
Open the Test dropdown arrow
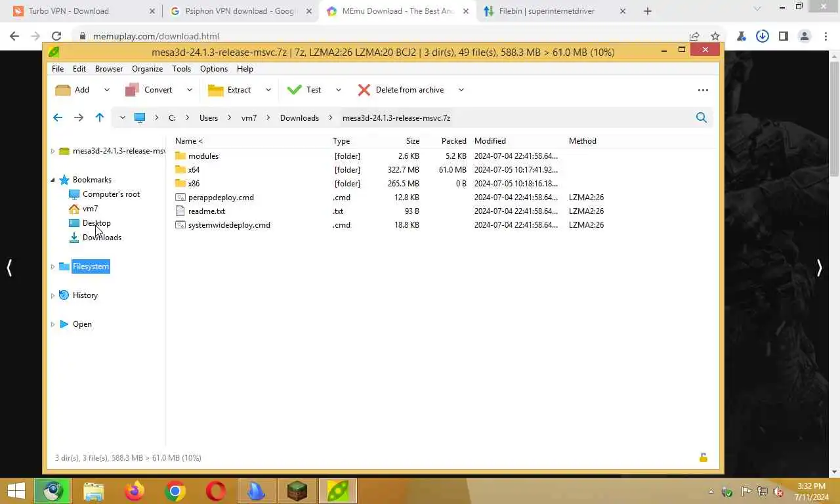(x=339, y=90)
